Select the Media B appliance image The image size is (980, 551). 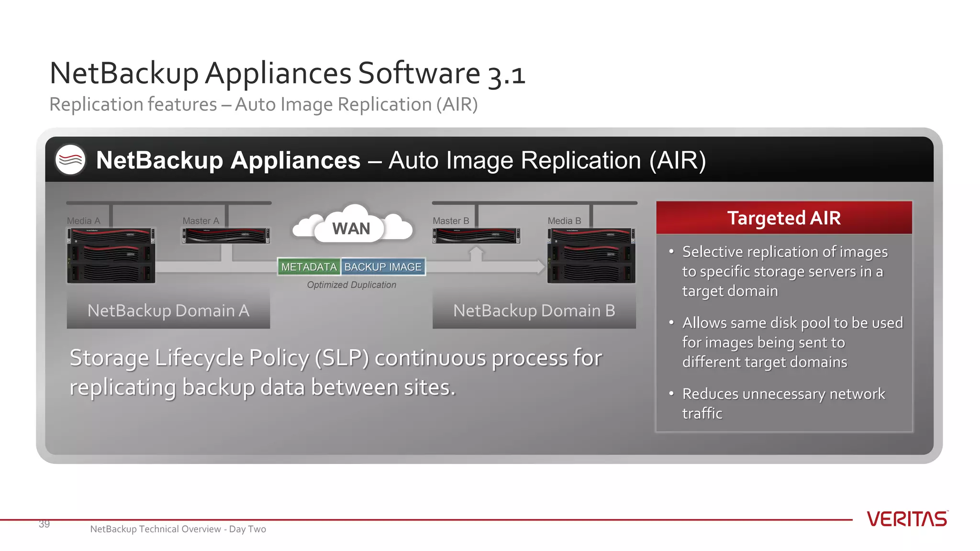591,255
